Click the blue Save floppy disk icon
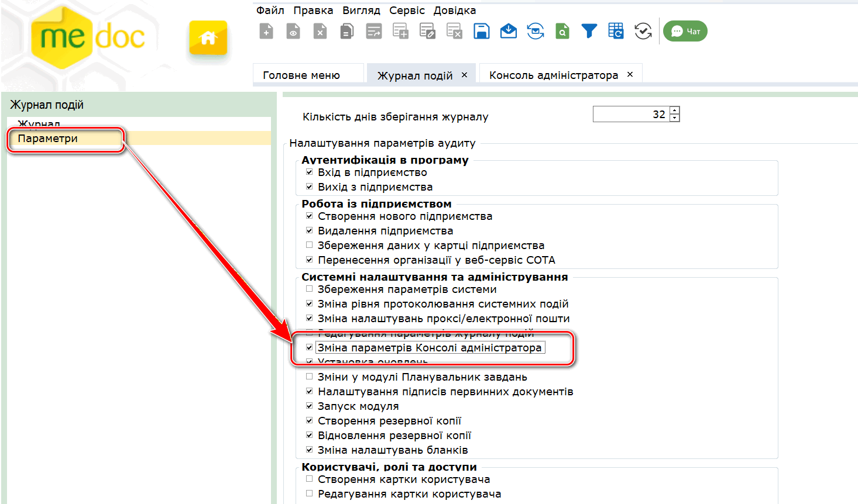Image resolution: width=858 pixels, height=504 pixels. 481,32
